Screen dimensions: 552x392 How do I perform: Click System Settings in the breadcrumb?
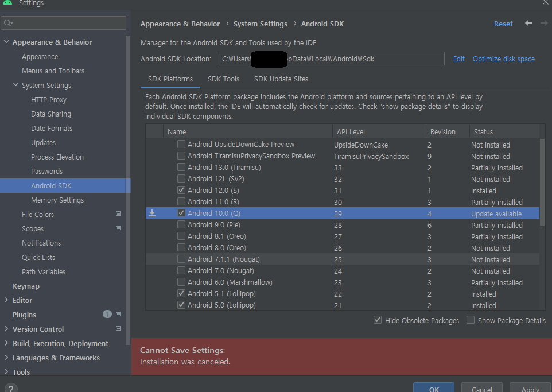[x=260, y=24]
